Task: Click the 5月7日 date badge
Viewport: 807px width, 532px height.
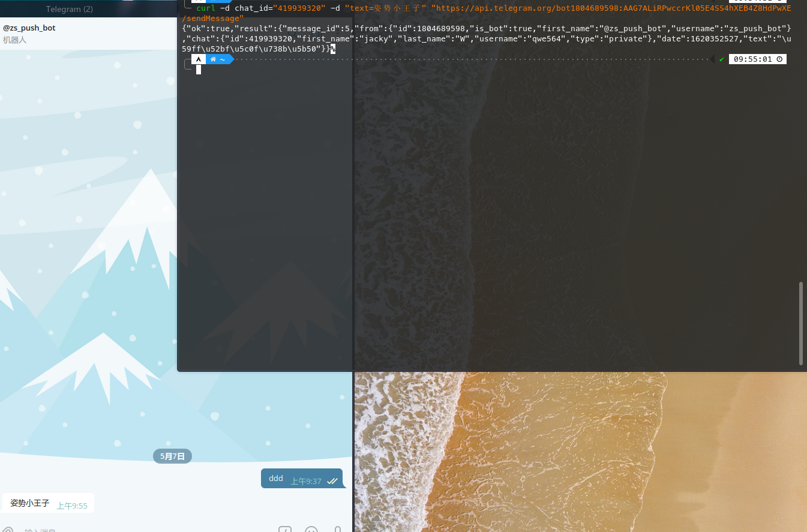Action: tap(173, 456)
